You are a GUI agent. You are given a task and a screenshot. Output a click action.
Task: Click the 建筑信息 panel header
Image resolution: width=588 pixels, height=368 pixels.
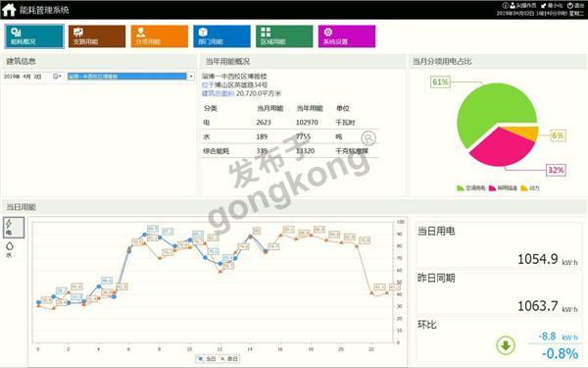(99, 61)
